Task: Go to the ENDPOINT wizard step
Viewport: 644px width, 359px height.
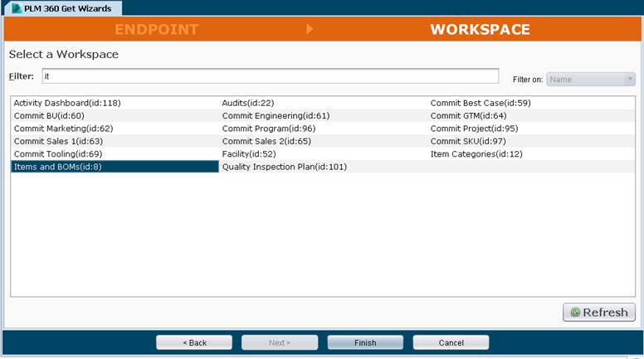Action: click(x=157, y=29)
